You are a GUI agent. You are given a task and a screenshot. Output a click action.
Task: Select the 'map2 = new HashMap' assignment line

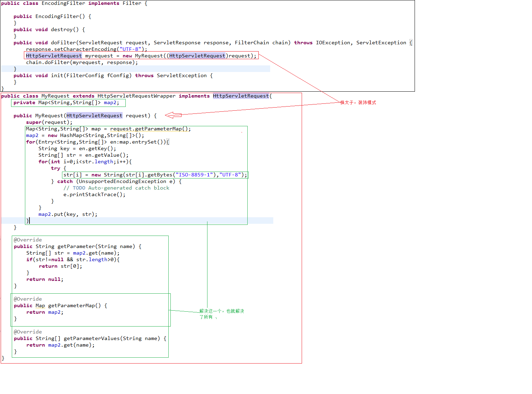point(85,136)
